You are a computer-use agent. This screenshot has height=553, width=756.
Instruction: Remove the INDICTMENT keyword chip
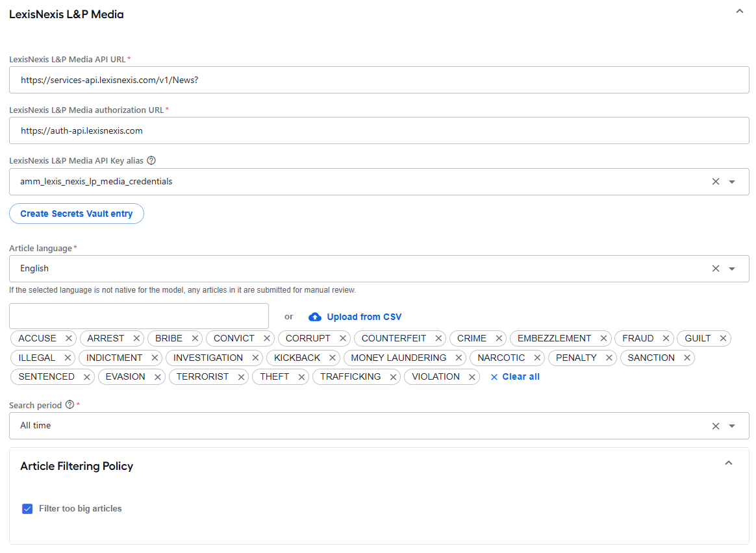click(155, 358)
